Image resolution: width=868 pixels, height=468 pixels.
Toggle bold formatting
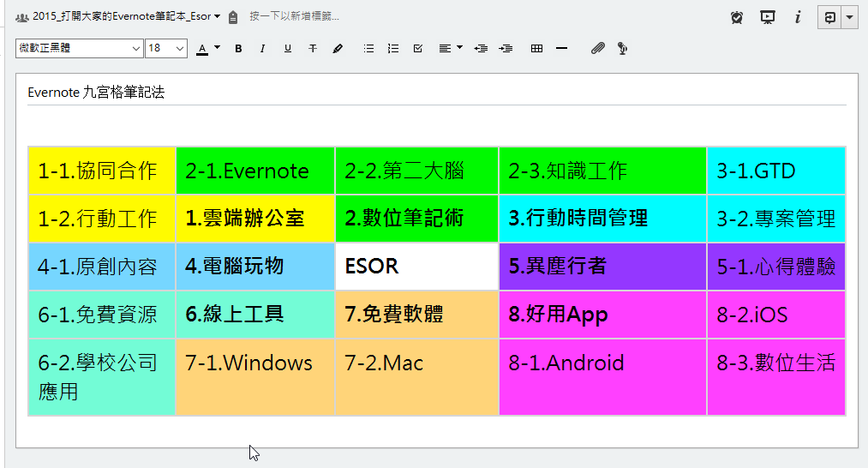click(x=238, y=49)
